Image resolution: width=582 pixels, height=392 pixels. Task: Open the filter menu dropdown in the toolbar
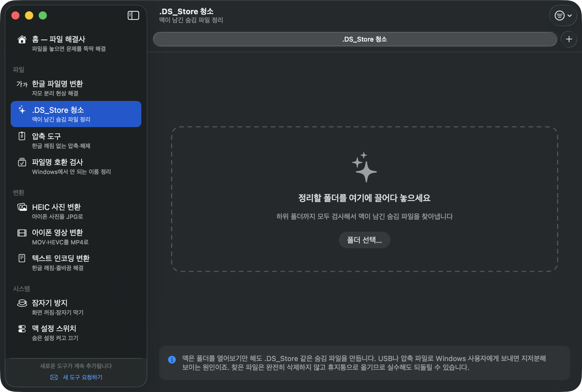point(563,15)
